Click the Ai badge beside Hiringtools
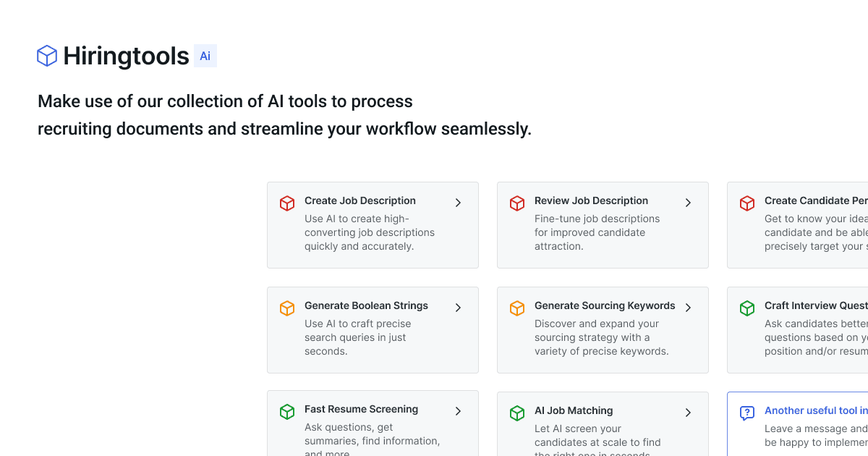Screen dimensions: 868x456 coord(205,56)
